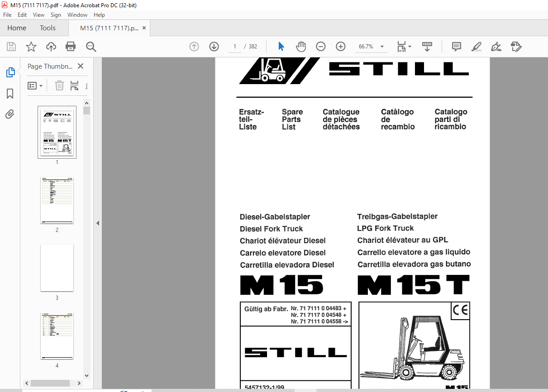Open the View menu
Viewport: 548px width, 392px height.
tap(39, 14)
